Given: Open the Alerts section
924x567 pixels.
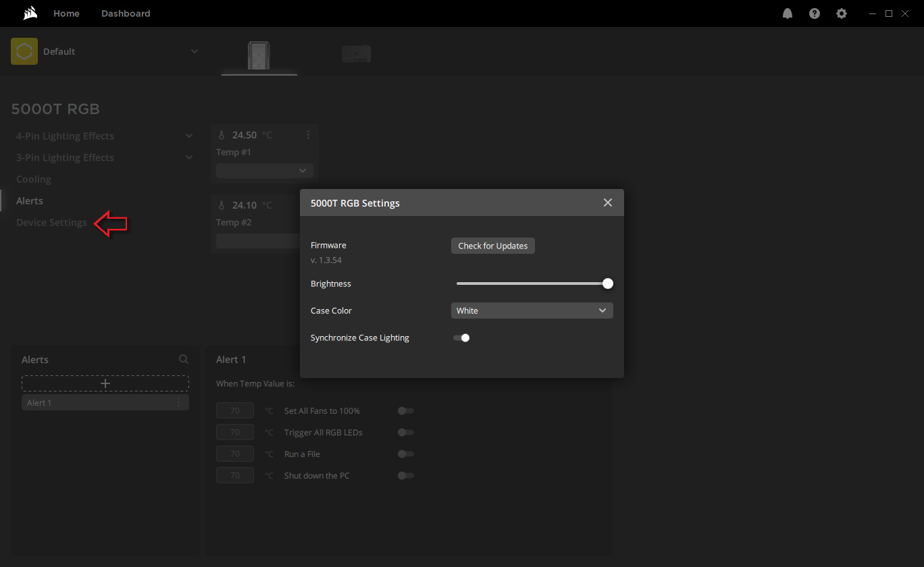Looking at the screenshot, I should [30, 200].
